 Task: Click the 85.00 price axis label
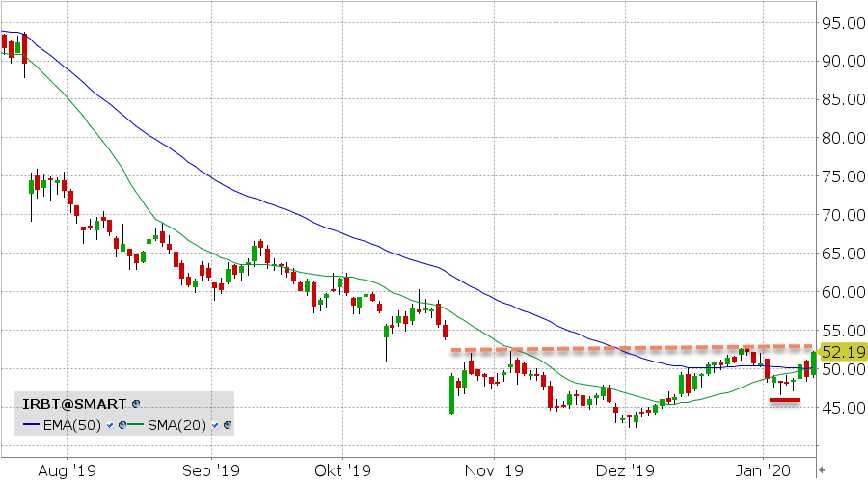[844, 99]
